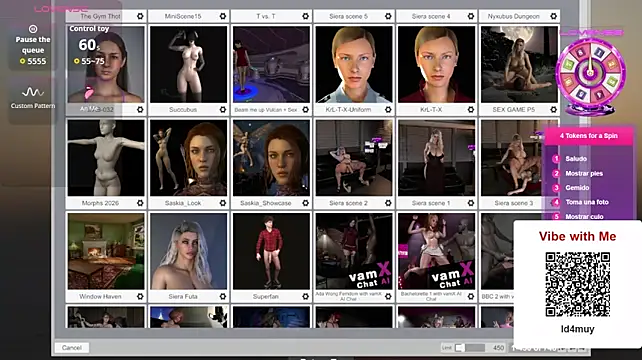Click the 5555 token count
The image size is (642, 360).
(x=37, y=61)
